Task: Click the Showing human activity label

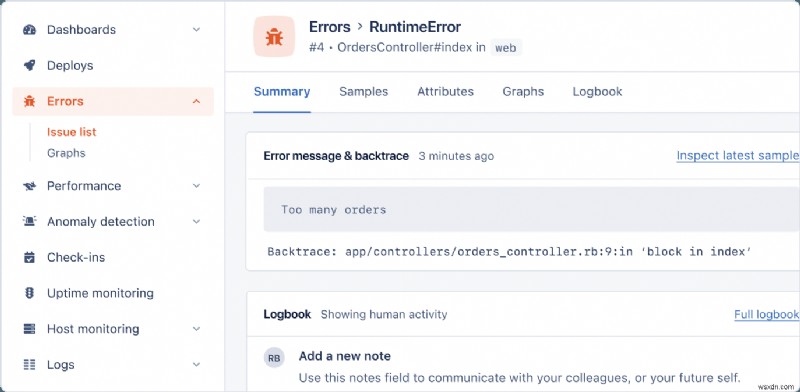Action: 384,314
